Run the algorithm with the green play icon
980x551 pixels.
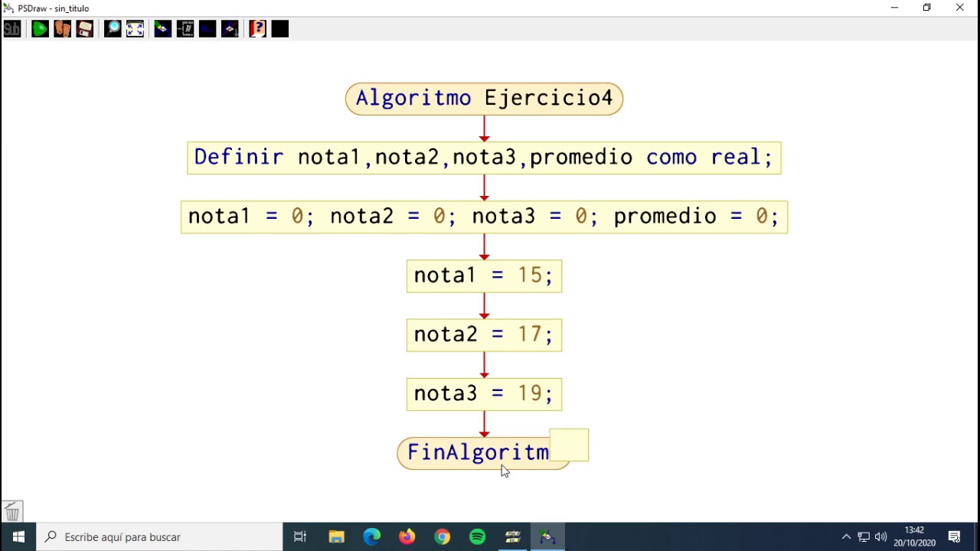[40, 29]
